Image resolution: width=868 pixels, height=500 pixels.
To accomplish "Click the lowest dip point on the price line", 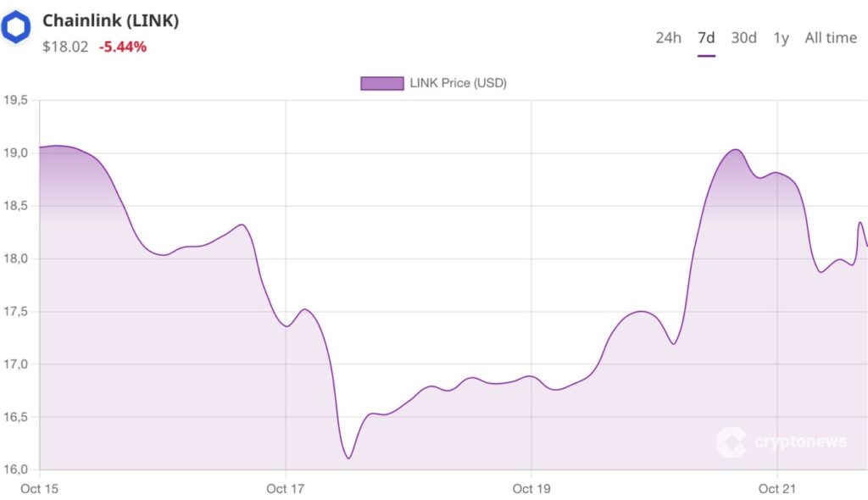I will pos(348,458).
